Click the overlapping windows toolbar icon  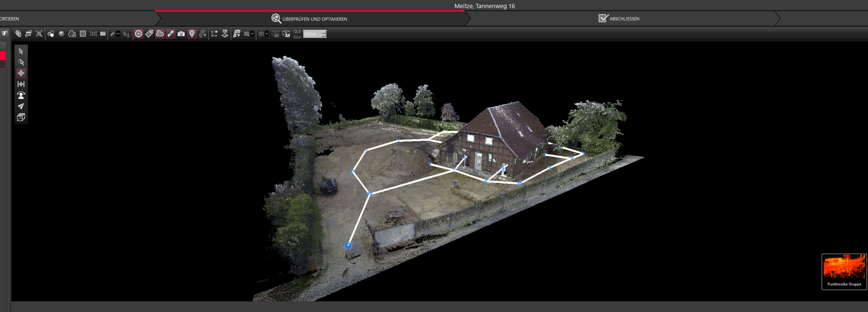(x=28, y=34)
